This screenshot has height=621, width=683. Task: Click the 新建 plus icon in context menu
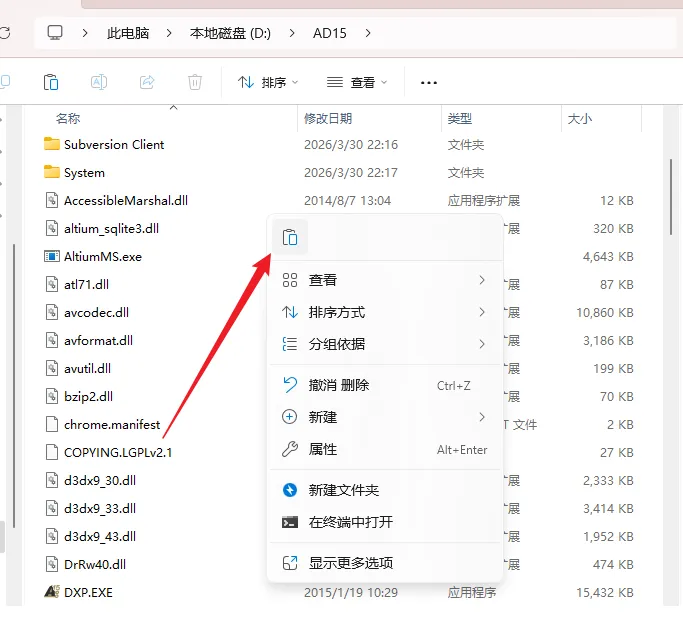290,417
